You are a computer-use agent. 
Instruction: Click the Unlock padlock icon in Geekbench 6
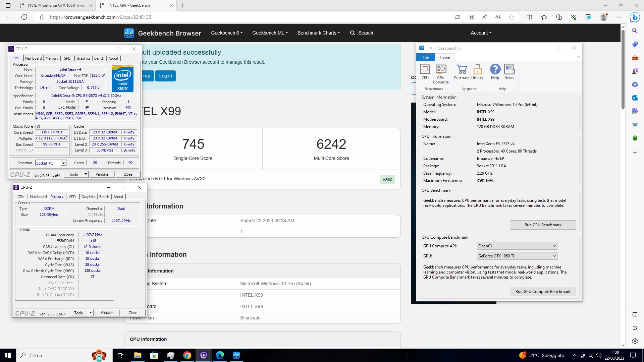pyautogui.click(x=477, y=72)
